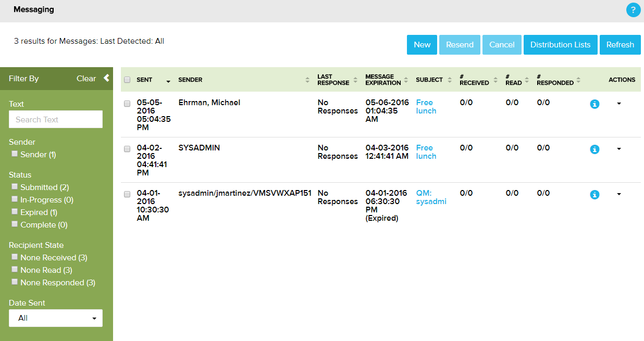Click the New message button

(x=422, y=45)
